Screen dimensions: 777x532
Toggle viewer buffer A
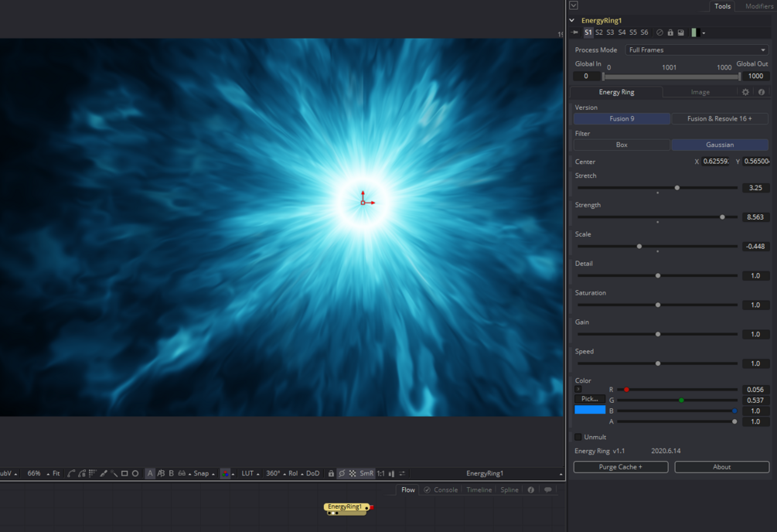[x=150, y=473]
